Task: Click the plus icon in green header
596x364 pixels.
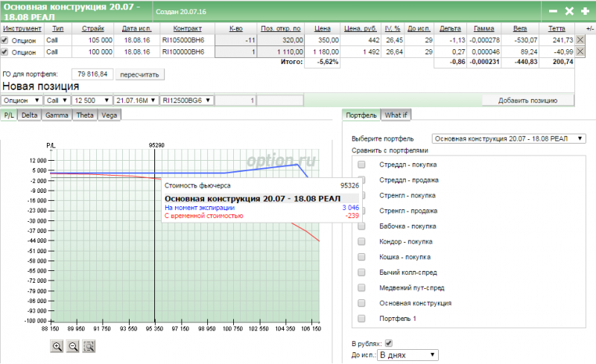Action: click(585, 11)
